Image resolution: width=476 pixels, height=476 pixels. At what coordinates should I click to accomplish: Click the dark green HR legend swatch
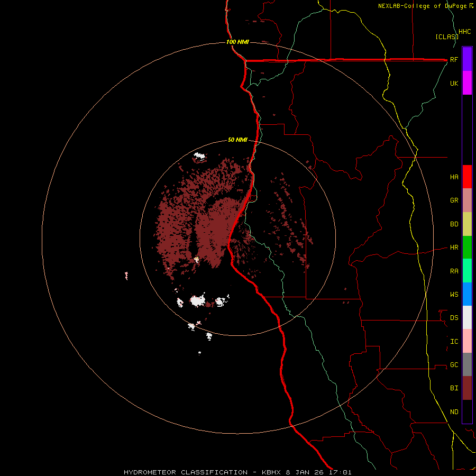(467, 248)
